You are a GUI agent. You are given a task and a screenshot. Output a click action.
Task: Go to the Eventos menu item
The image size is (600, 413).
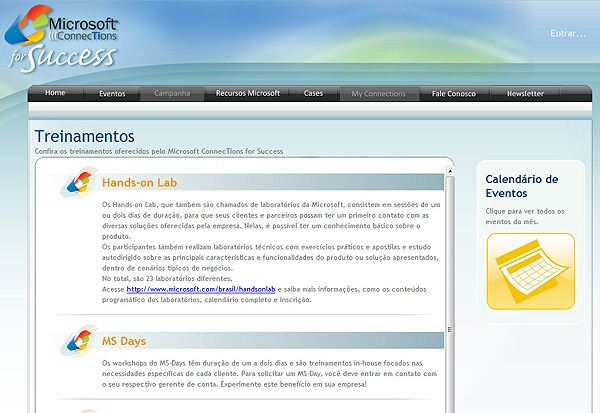coord(112,93)
